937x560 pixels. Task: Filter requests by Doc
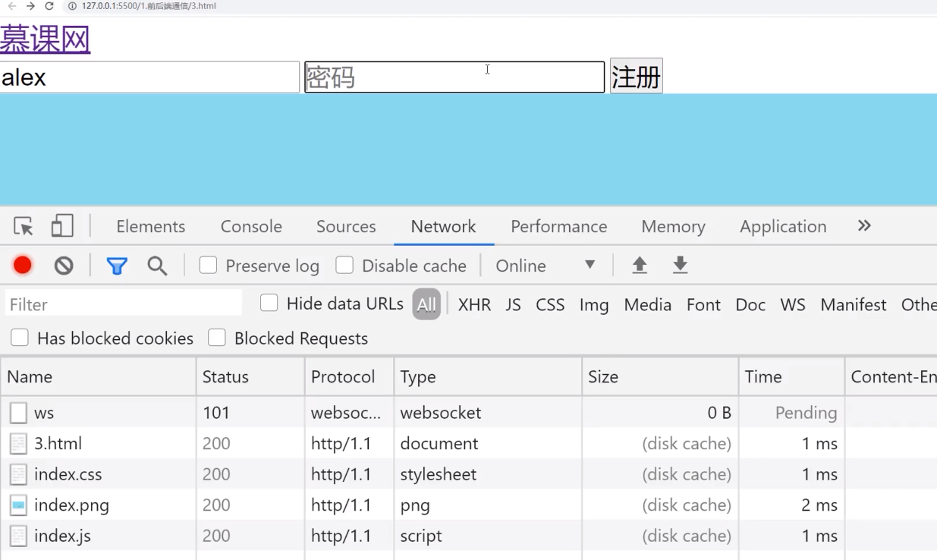click(x=750, y=304)
